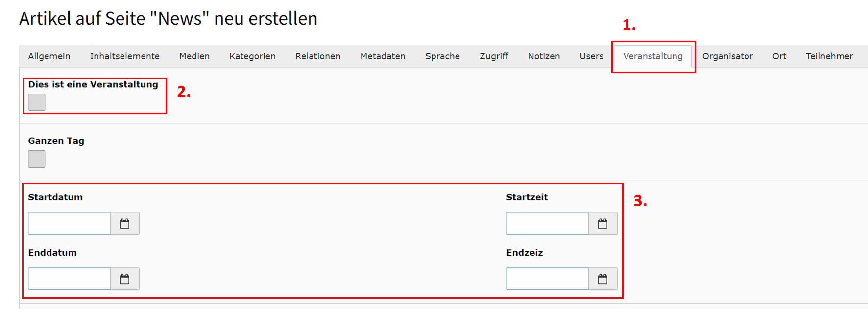The height and width of the screenshot is (313, 868).
Task: Open the Organisator tab
Action: (x=728, y=56)
